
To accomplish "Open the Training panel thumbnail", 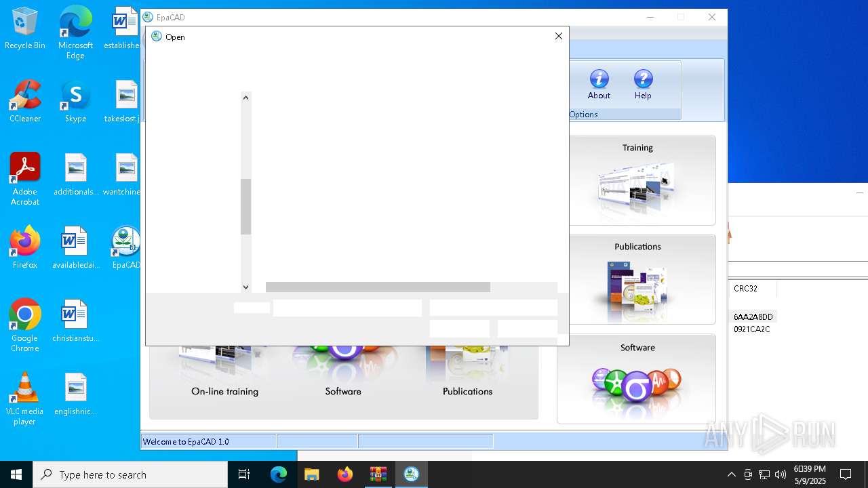I will point(637,180).
